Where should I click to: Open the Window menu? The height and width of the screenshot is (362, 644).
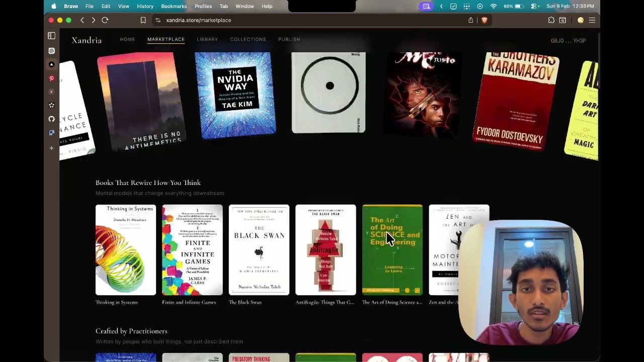[245, 7]
